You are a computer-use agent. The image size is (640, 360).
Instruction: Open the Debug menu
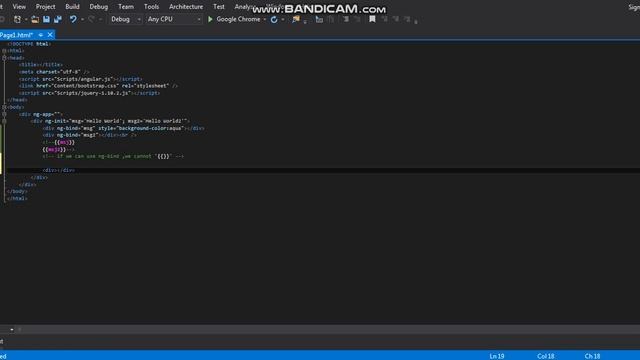click(99, 7)
